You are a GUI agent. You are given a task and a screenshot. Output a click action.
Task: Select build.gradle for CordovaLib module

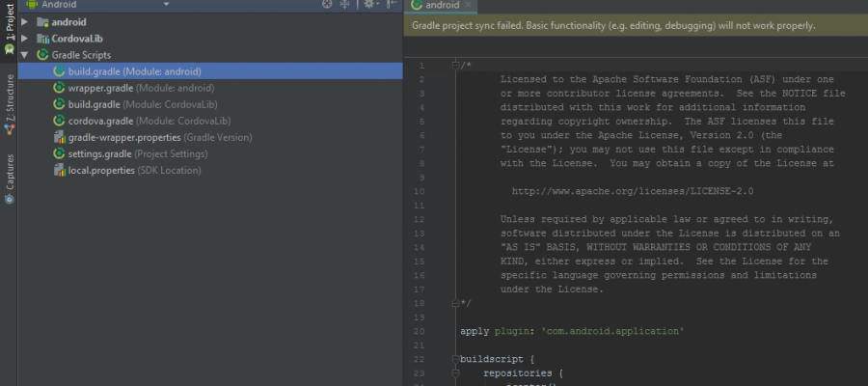pos(140,104)
